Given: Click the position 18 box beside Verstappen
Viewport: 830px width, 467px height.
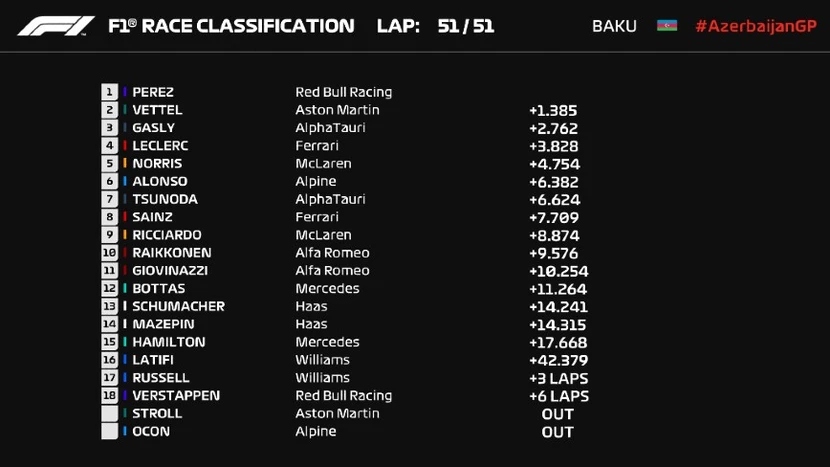Looking at the screenshot, I should pos(109,396).
